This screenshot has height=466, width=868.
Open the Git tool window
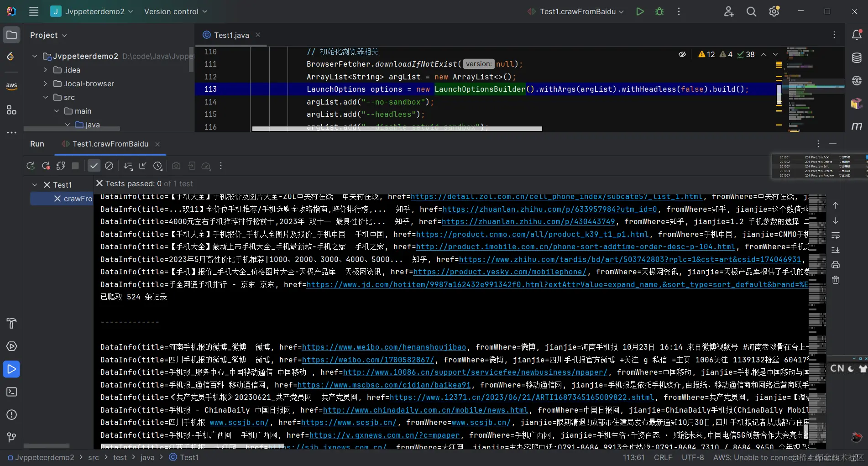pyautogui.click(x=11, y=437)
